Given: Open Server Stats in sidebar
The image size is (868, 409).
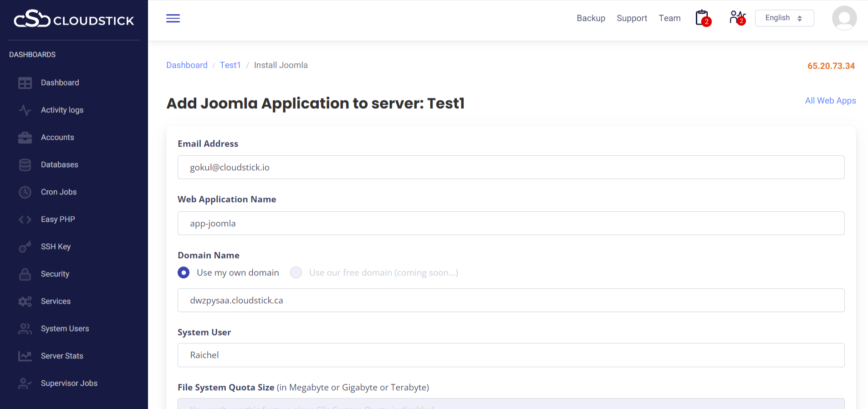Looking at the screenshot, I should [62, 356].
